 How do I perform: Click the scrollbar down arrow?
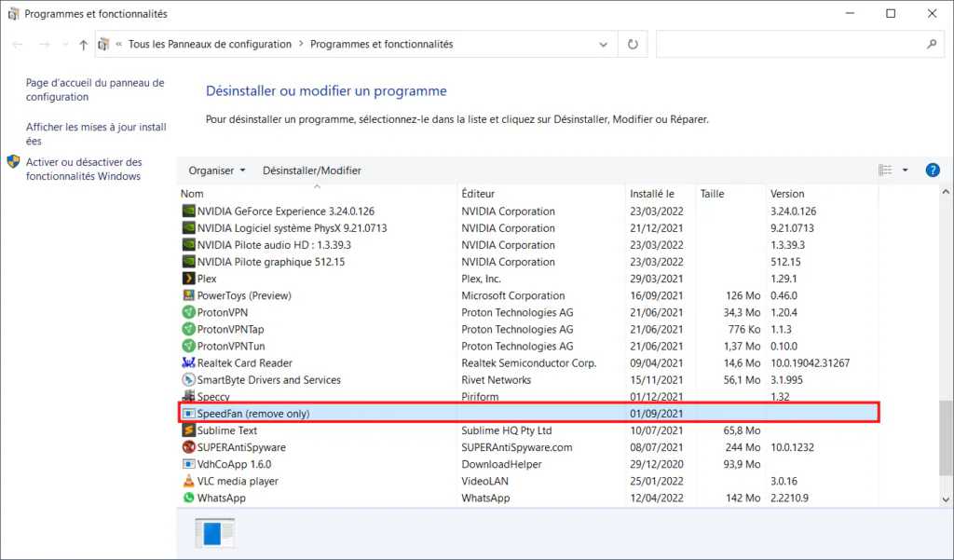click(x=946, y=499)
